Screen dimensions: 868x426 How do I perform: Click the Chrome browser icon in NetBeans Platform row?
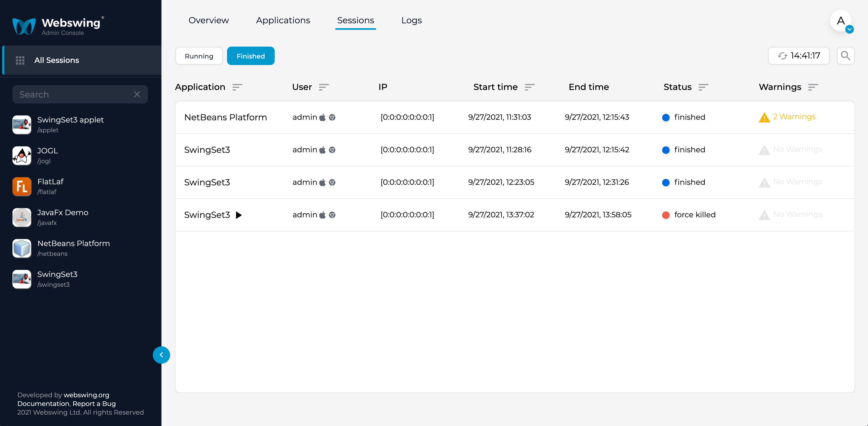coord(332,117)
